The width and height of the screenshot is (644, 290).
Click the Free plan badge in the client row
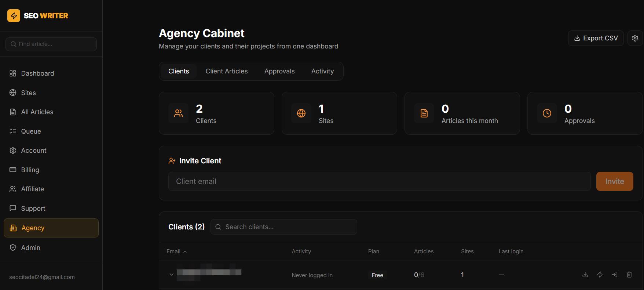[x=377, y=275]
